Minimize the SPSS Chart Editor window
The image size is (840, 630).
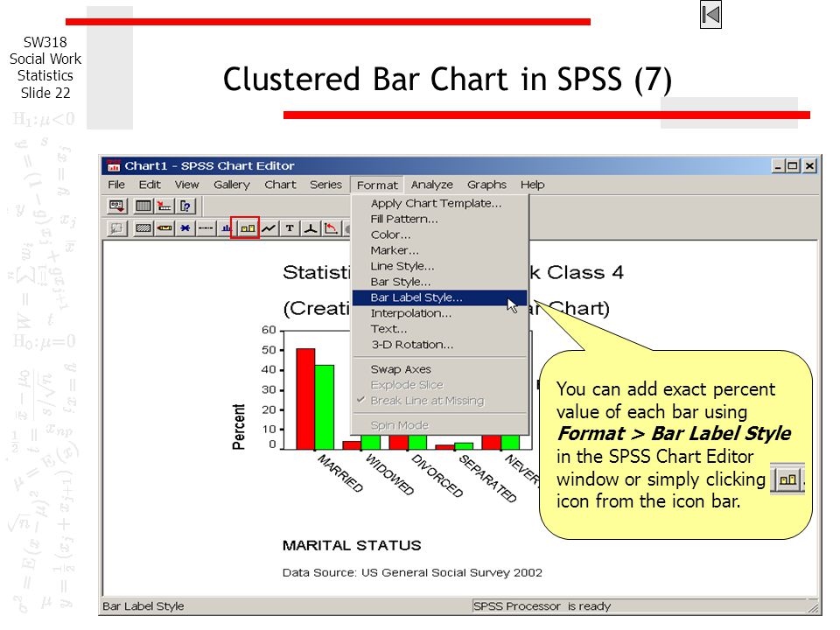[x=778, y=166]
